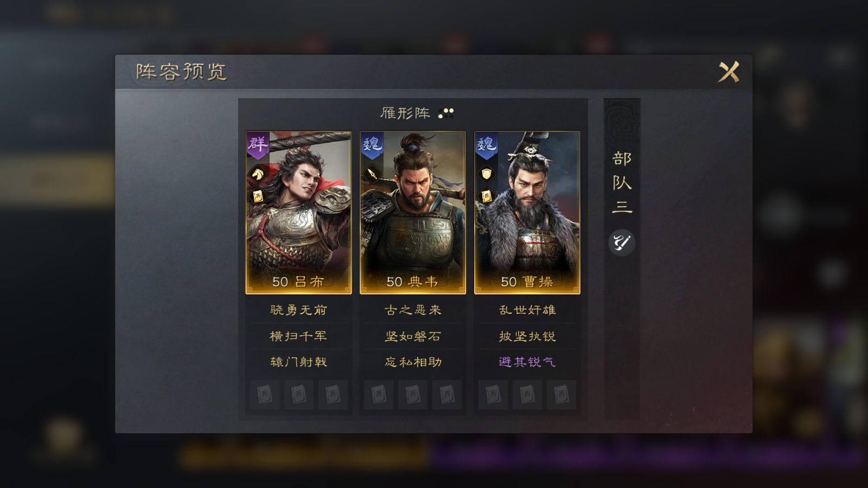Select the purple 避其锐气 skill

pyautogui.click(x=527, y=362)
